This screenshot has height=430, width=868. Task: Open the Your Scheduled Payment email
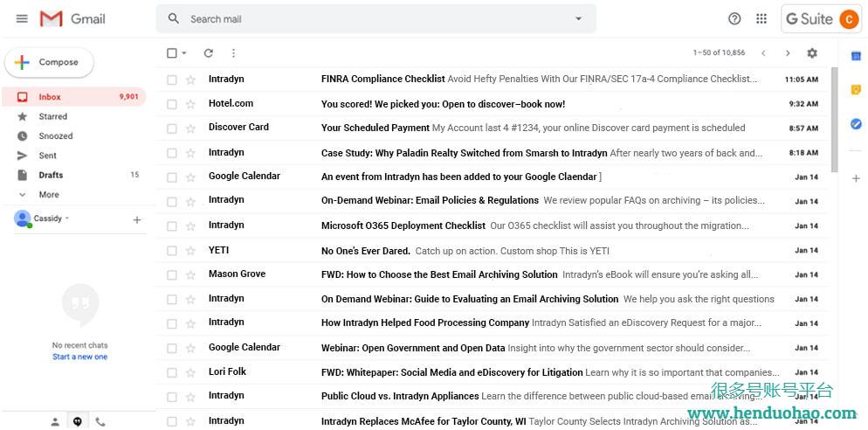click(375, 128)
